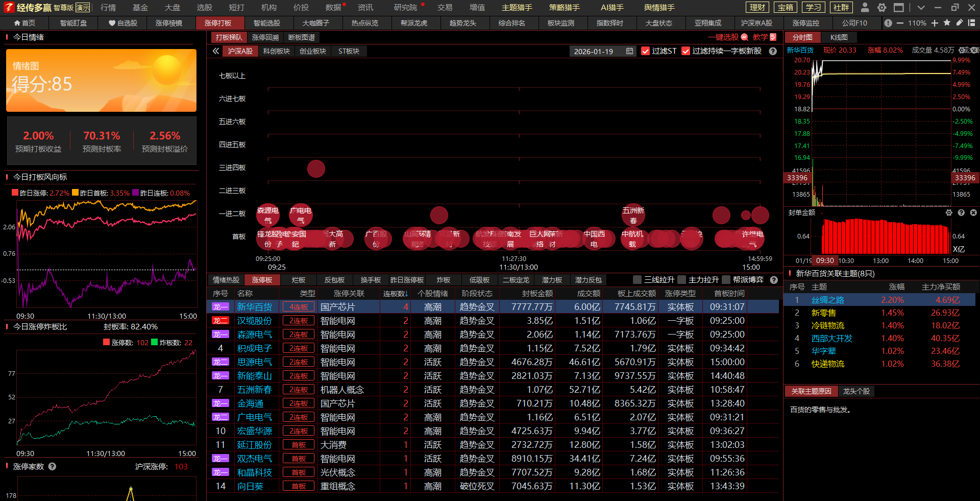Add page to favorites with star icon
The width and height of the screenshot is (980, 501).
coord(947,23)
